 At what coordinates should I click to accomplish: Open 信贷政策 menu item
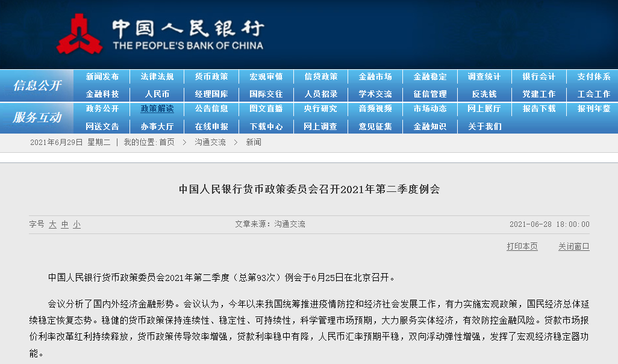pos(321,77)
